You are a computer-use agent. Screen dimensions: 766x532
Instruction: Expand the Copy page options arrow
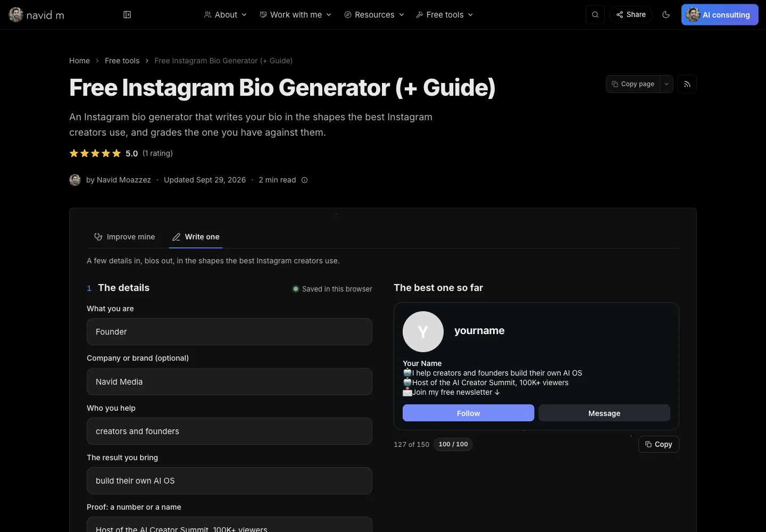667,84
